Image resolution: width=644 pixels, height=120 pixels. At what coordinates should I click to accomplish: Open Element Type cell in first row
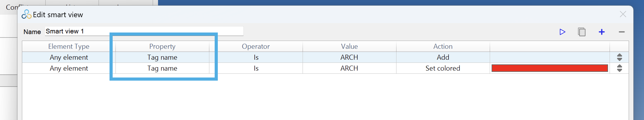pyautogui.click(x=69, y=57)
